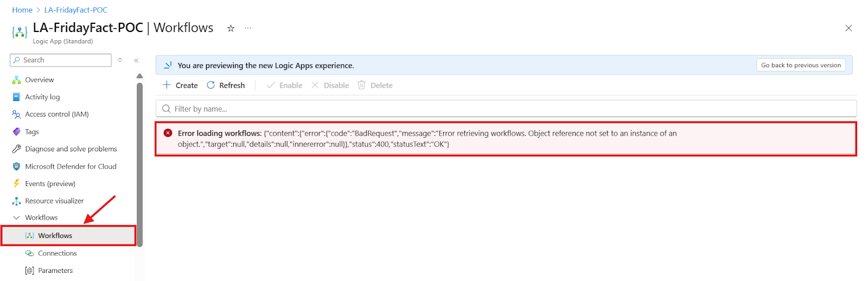Open the more options ellipsis menu
This screenshot has width=868, height=281.
click(x=248, y=28)
